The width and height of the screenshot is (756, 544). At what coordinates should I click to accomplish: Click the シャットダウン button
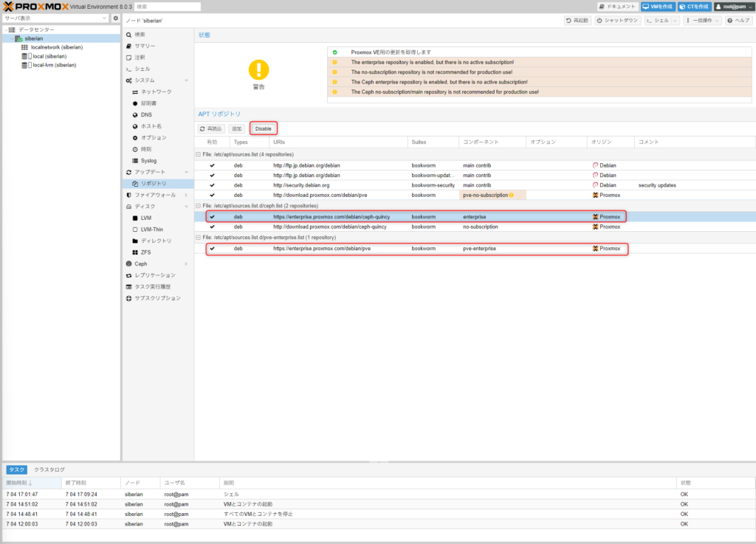[x=618, y=20]
